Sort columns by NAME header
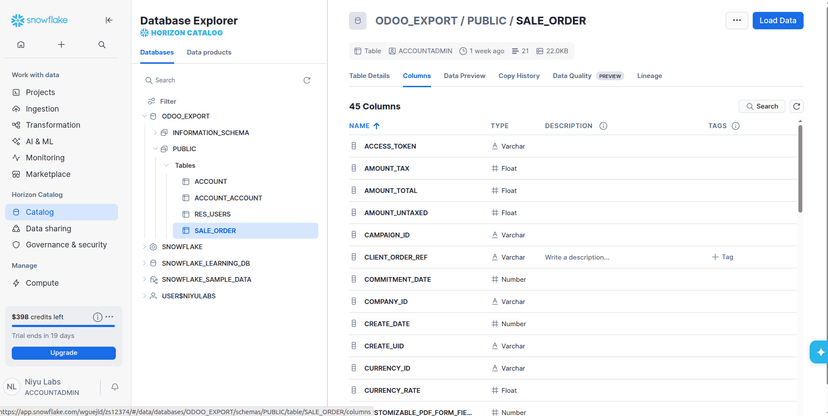This screenshot has width=828, height=416. coord(364,126)
